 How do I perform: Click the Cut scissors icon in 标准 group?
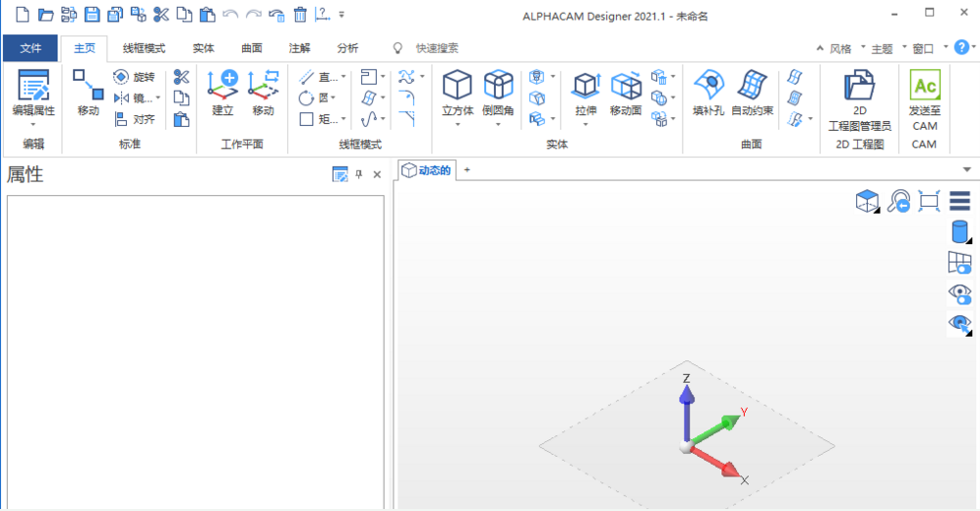[181, 77]
